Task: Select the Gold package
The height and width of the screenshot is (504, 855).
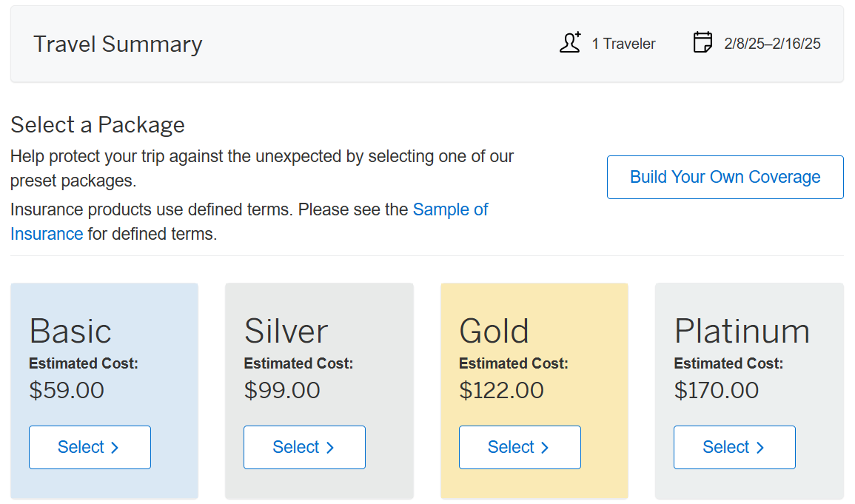Action: pos(520,447)
